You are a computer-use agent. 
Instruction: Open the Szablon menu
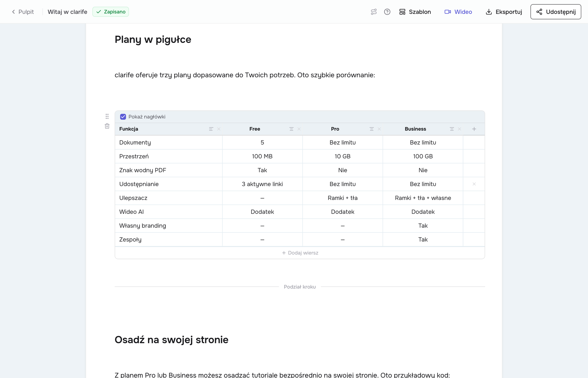tap(415, 12)
